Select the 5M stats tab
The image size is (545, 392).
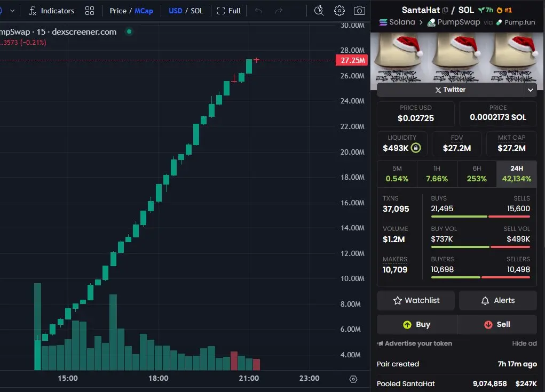click(397, 174)
